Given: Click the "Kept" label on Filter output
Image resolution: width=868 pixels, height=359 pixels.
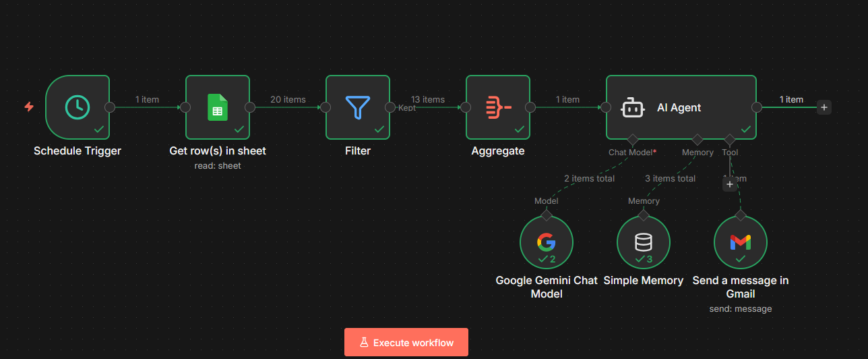Looking at the screenshot, I should [x=407, y=108].
